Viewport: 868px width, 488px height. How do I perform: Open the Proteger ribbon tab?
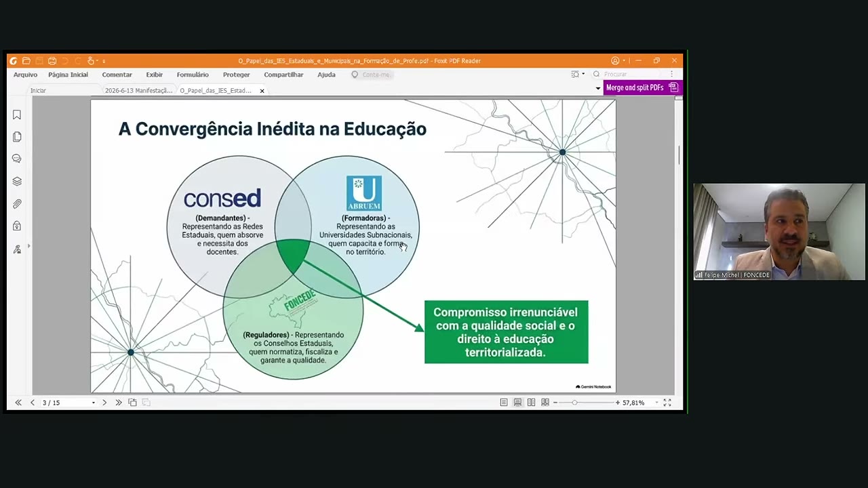[236, 75]
